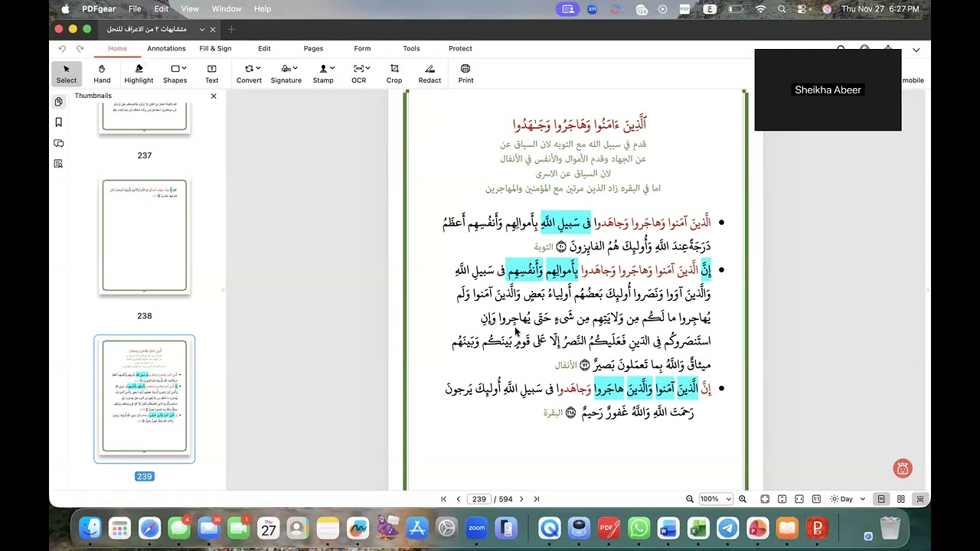
Task: Redo the last action
Action: pos(78,48)
